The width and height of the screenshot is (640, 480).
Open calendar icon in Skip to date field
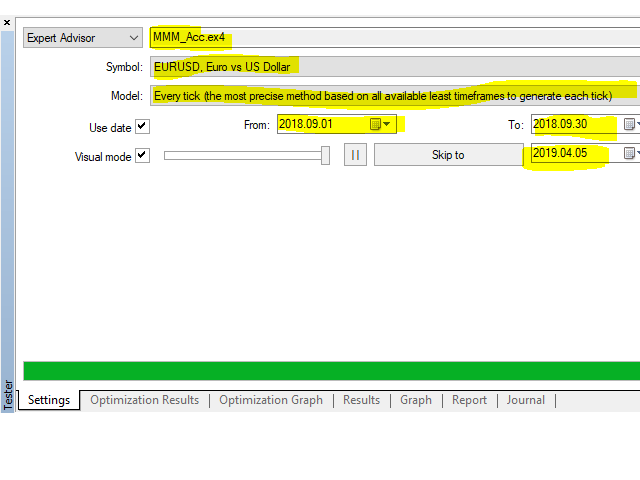coord(629,153)
